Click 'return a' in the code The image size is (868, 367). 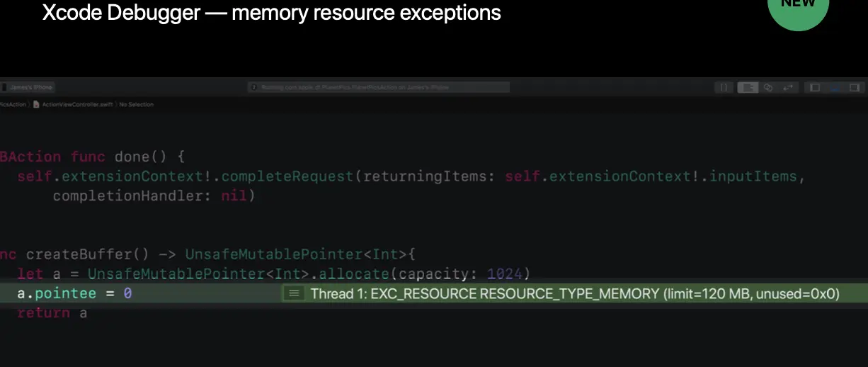(x=52, y=312)
